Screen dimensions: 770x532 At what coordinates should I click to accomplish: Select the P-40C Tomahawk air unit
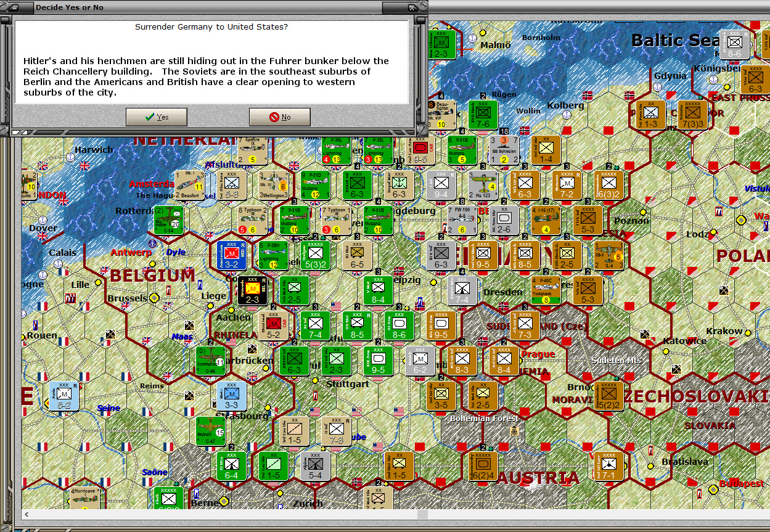546,290
